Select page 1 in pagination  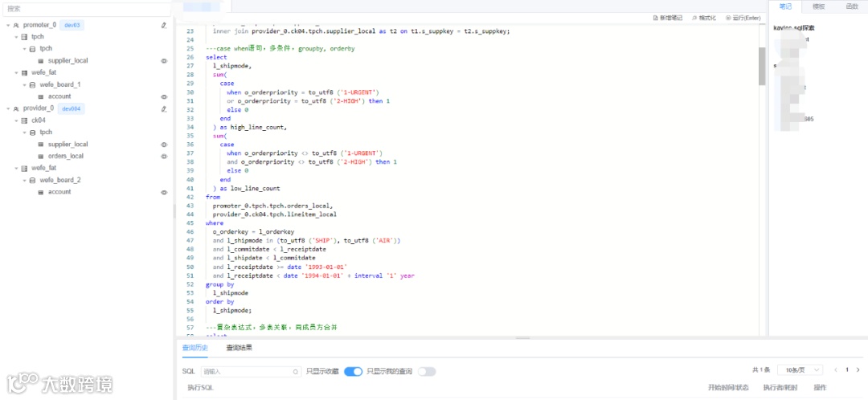pos(847,369)
